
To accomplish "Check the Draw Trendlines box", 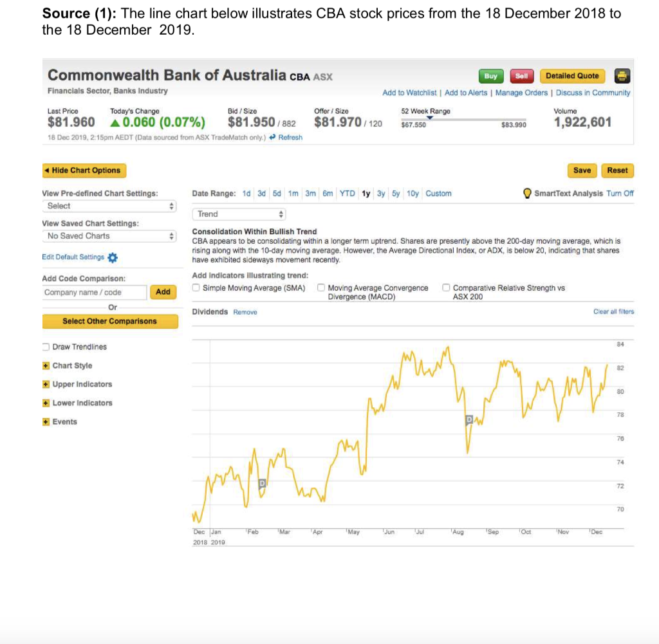I will click(x=46, y=347).
